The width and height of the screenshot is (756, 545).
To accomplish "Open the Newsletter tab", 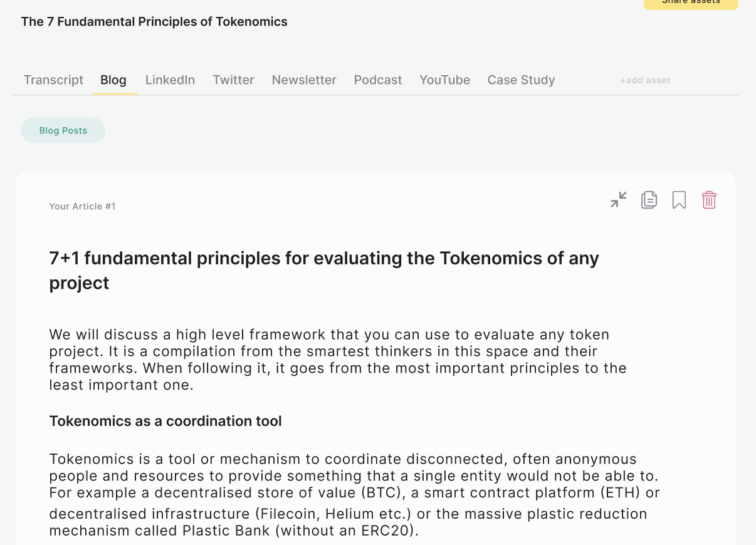I will [x=304, y=80].
